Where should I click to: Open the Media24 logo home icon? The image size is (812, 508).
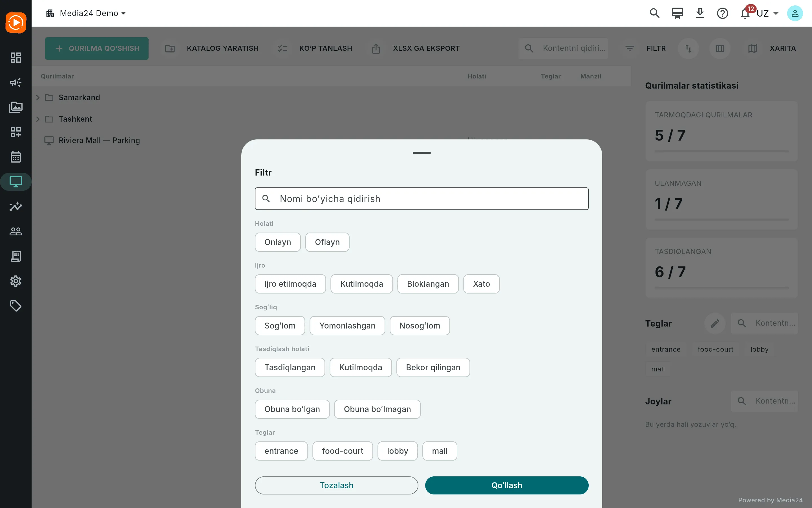click(x=16, y=23)
